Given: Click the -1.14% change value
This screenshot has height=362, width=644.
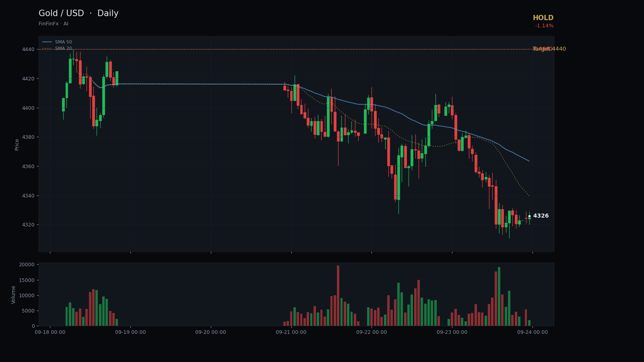Looking at the screenshot, I should (544, 26).
